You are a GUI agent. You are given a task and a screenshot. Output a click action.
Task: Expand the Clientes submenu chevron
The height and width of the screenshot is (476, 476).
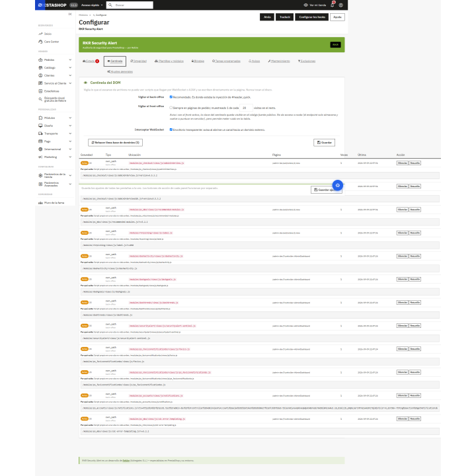point(70,75)
